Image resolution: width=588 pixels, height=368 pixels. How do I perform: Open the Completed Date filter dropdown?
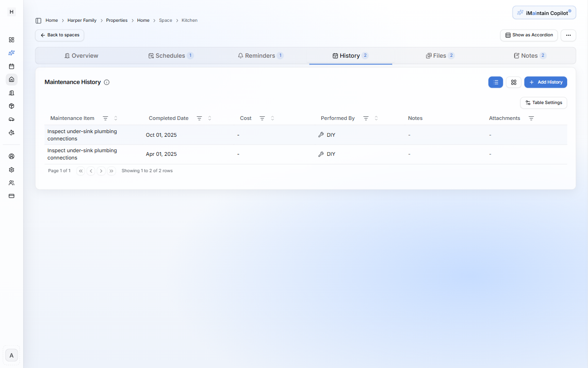click(x=200, y=118)
